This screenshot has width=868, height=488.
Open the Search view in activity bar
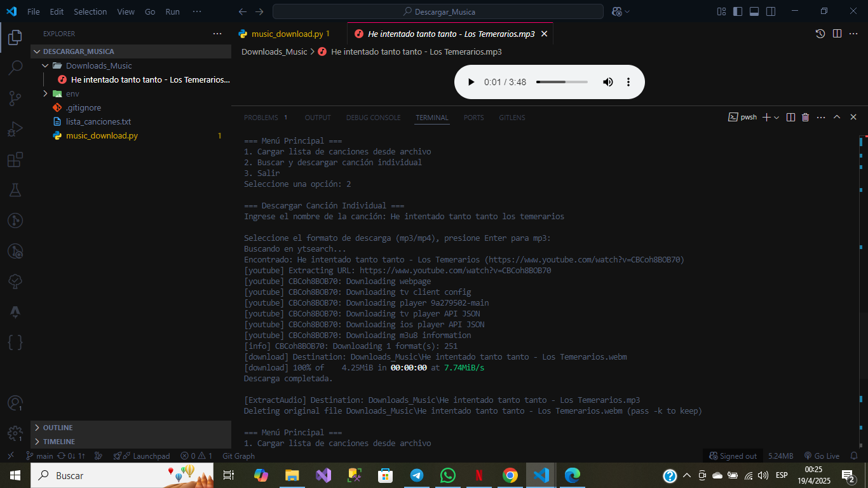point(15,67)
